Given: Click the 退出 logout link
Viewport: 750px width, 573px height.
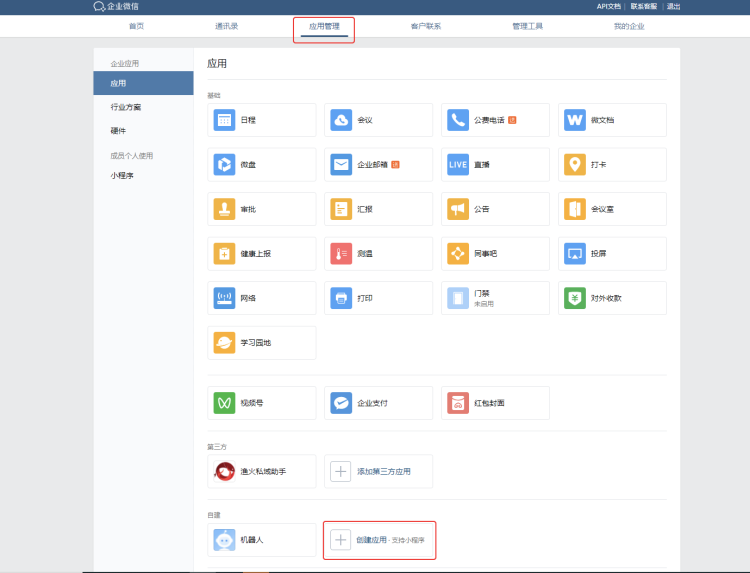Looking at the screenshot, I should click(673, 6).
